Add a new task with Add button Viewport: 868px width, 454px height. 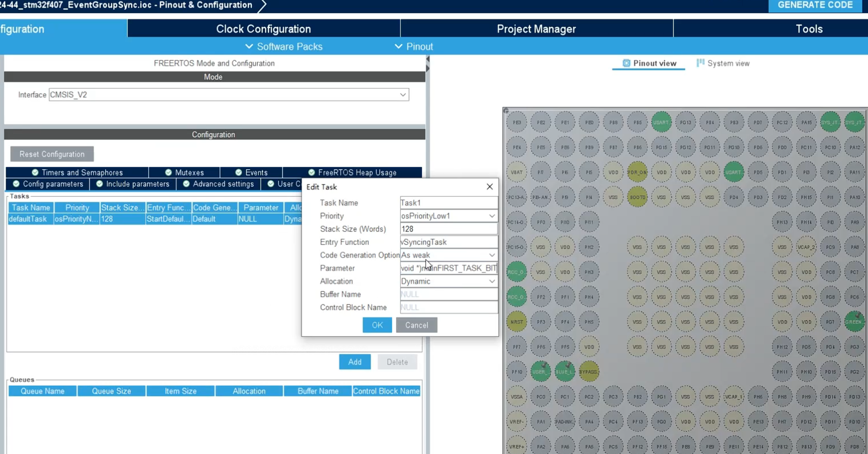(355, 362)
